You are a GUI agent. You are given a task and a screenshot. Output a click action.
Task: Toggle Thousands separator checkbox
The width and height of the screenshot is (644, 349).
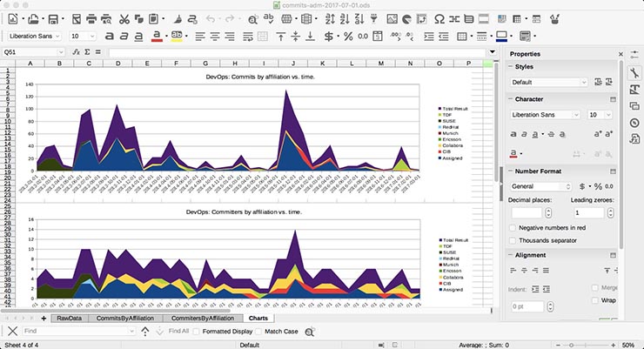pyautogui.click(x=512, y=240)
